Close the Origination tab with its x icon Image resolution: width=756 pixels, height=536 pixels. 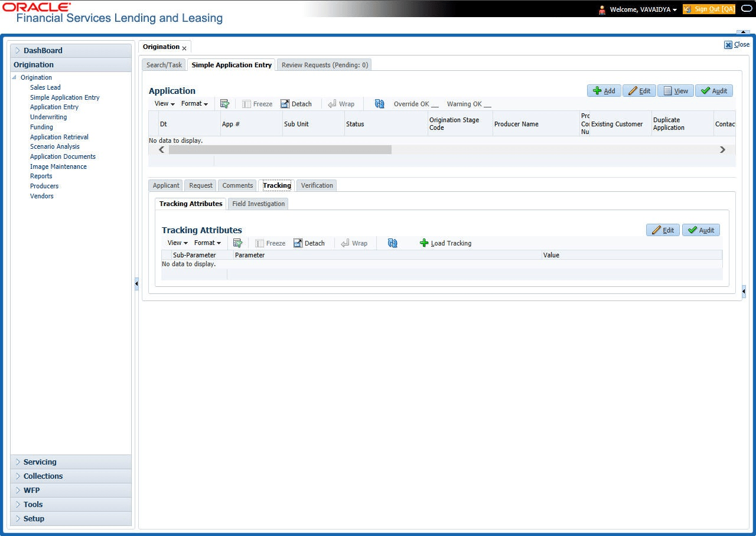184,48
